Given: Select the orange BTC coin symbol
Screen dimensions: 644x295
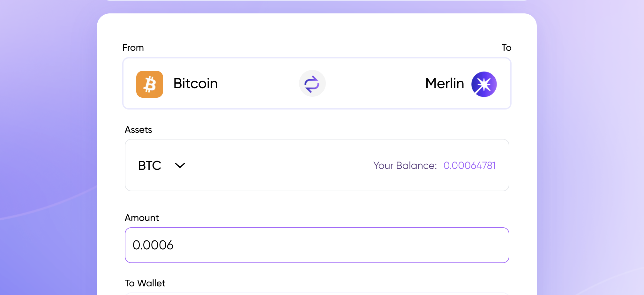Looking at the screenshot, I should pyautogui.click(x=149, y=84).
